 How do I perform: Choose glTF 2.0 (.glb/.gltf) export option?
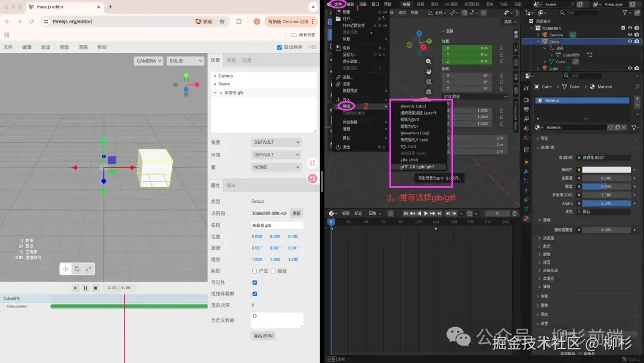tap(417, 167)
